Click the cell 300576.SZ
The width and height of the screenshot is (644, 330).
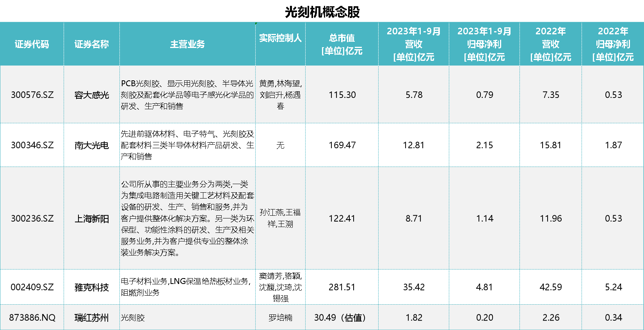click(x=32, y=95)
